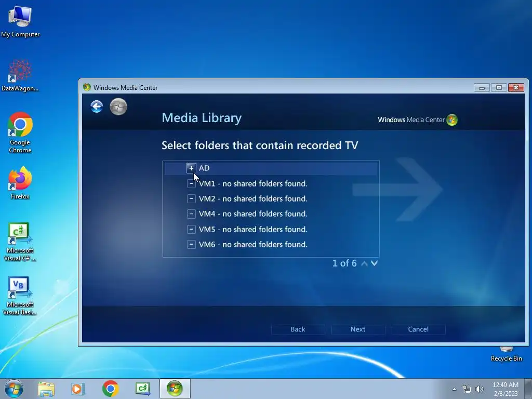Open the green Media Center start orb
Image resolution: width=532 pixels, height=399 pixels.
pyautogui.click(x=118, y=107)
